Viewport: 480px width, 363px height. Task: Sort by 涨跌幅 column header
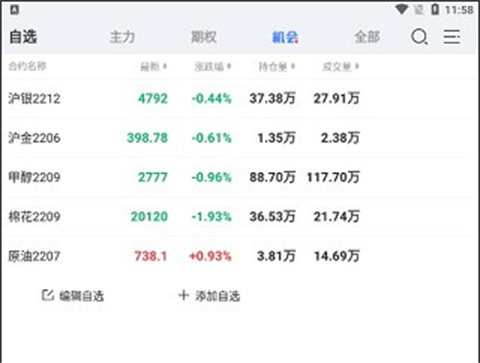click(x=213, y=67)
